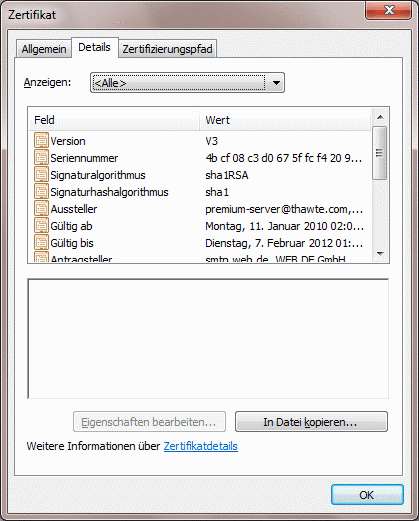Confirm with the OK button
This screenshot has height=521, width=419.
367,495
